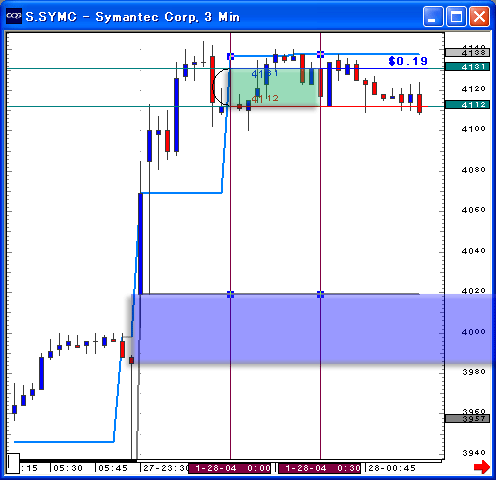Click the black circle annotation on chart

point(221,87)
